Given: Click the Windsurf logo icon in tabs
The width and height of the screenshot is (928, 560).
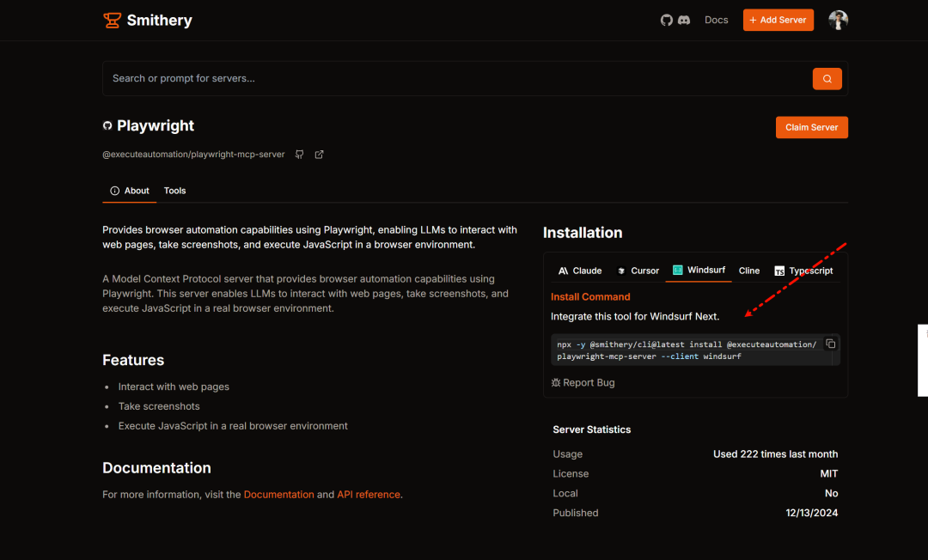Looking at the screenshot, I should click(678, 270).
